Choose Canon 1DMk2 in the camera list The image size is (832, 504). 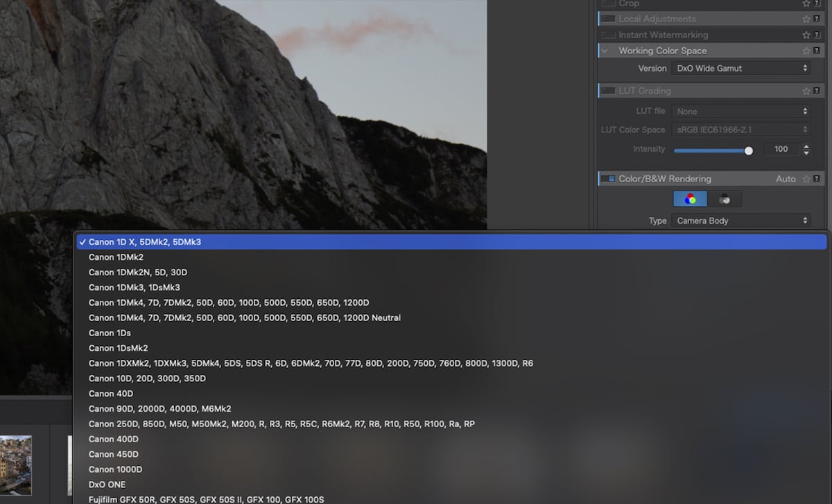click(x=115, y=257)
